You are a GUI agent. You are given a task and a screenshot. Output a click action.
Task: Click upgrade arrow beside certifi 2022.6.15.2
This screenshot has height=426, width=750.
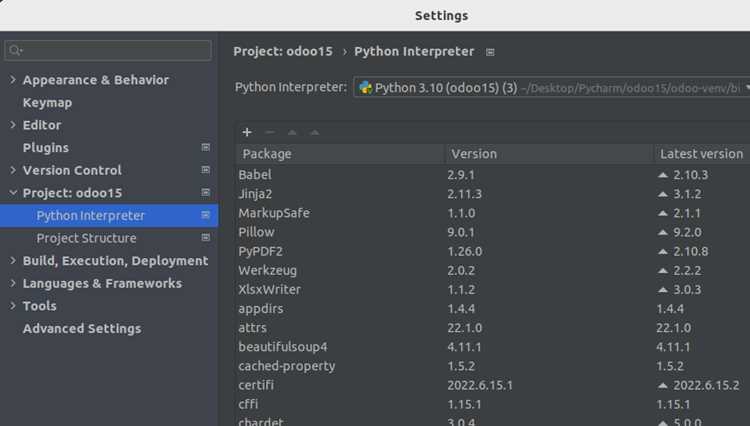662,385
